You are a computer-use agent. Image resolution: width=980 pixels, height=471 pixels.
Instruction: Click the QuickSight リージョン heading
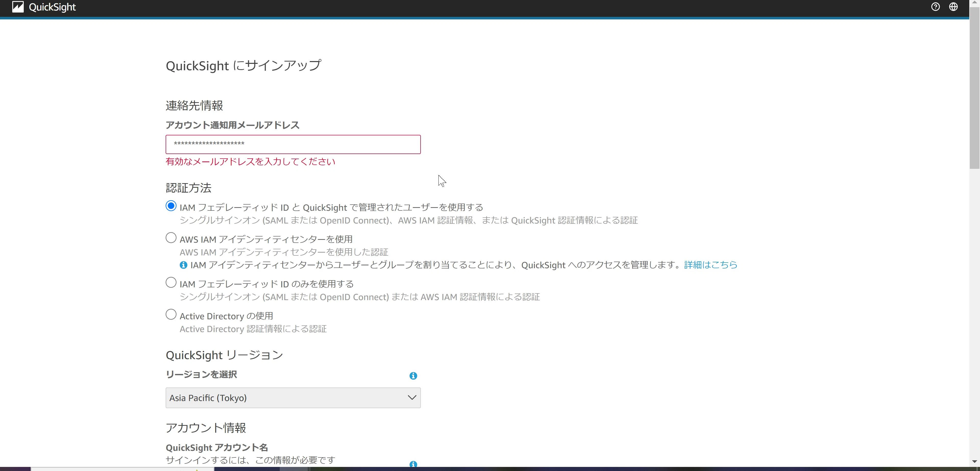[x=225, y=355]
